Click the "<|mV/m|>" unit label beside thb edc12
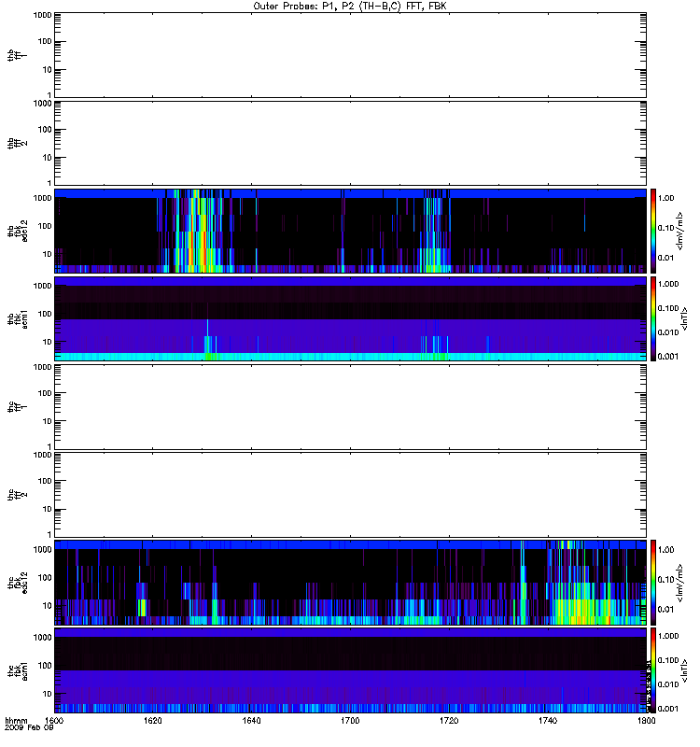 680,231
